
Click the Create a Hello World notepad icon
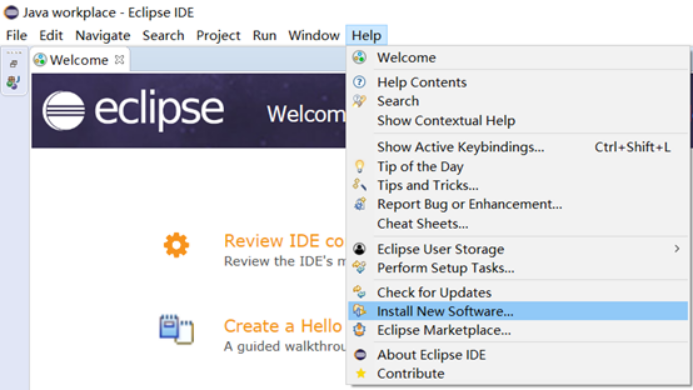tap(176, 329)
